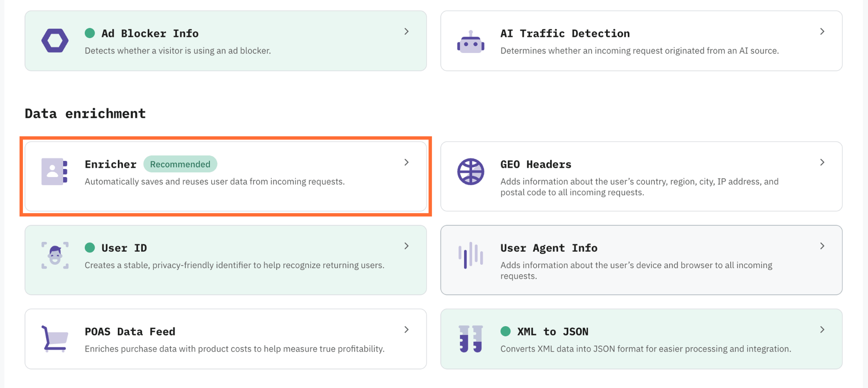Click the Recommended badge on Enricher
Viewport: 868px width, 388px height.
pos(180,164)
